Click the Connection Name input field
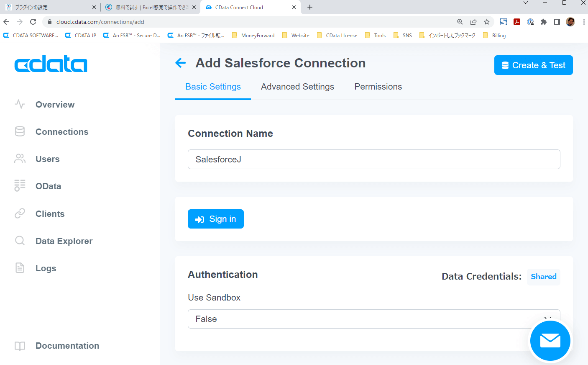The height and width of the screenshot is (365, 588). (x=374, y=159)
